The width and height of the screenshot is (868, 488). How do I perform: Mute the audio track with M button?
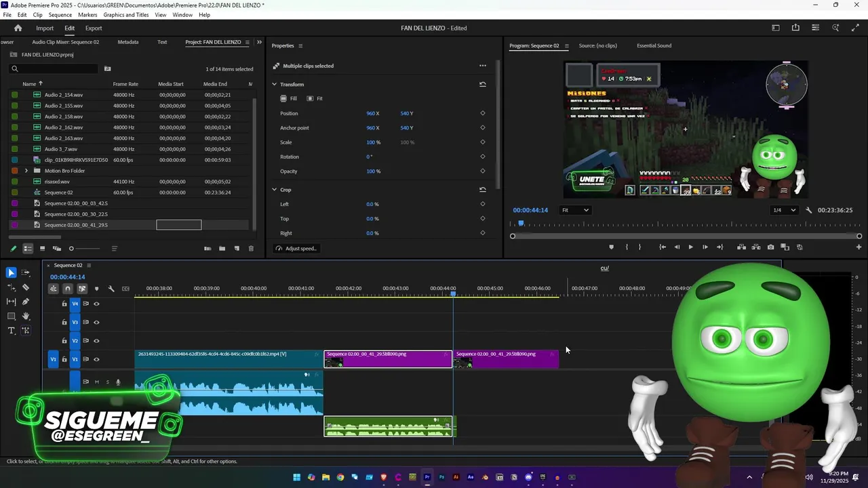pyautogui.click(x=96, y=382)
